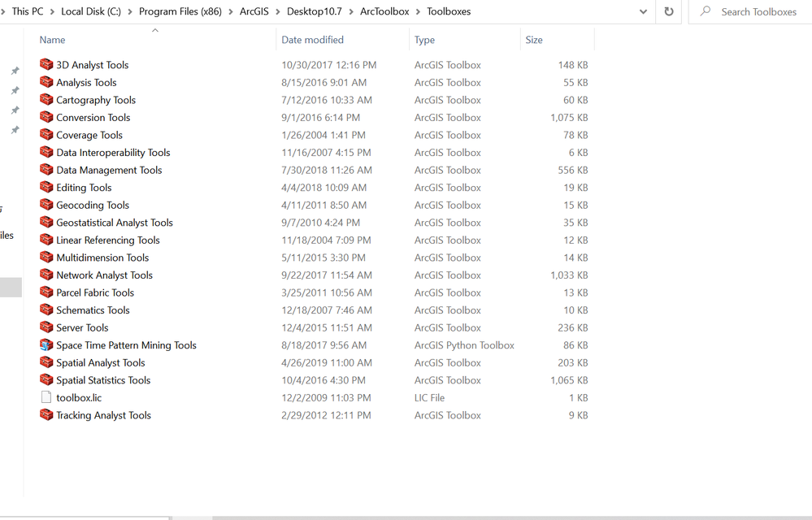Select the Conversion Tools toolbox icon

[x=46, y=117]
